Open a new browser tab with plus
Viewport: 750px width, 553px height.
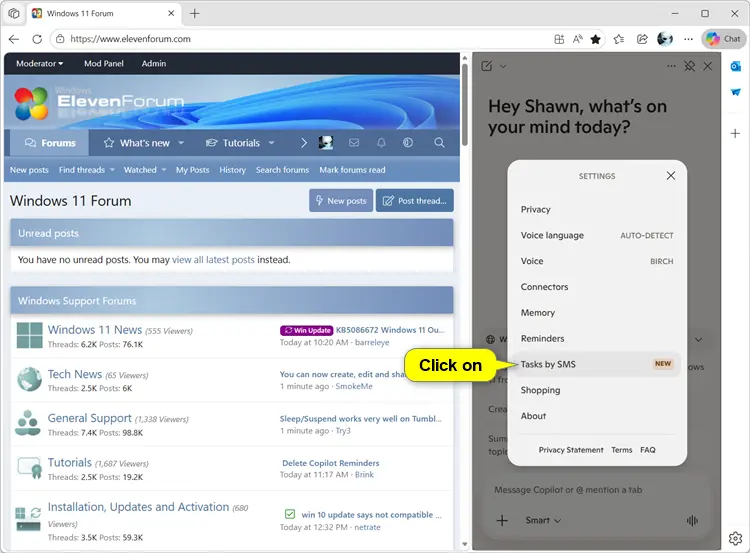(x=195, y=13)
